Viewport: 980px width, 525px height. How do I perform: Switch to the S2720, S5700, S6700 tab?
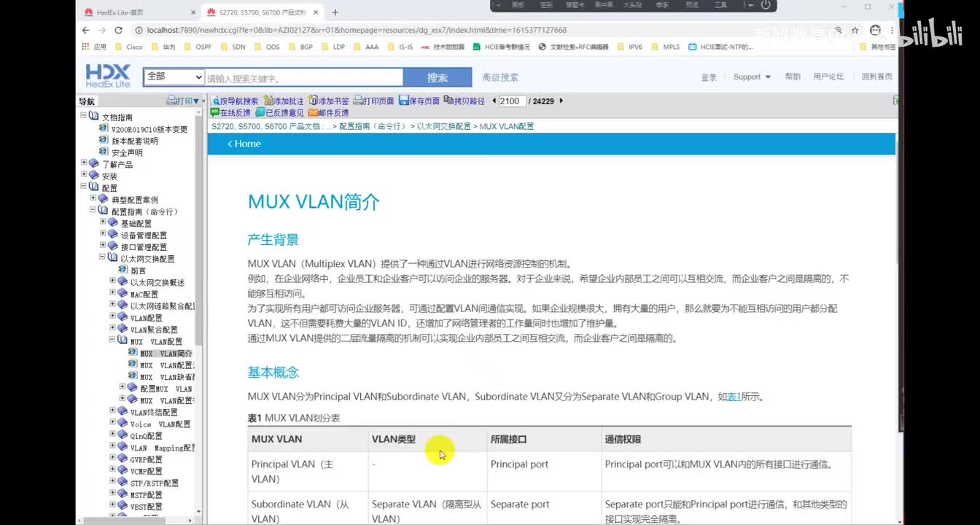[261, 12]
